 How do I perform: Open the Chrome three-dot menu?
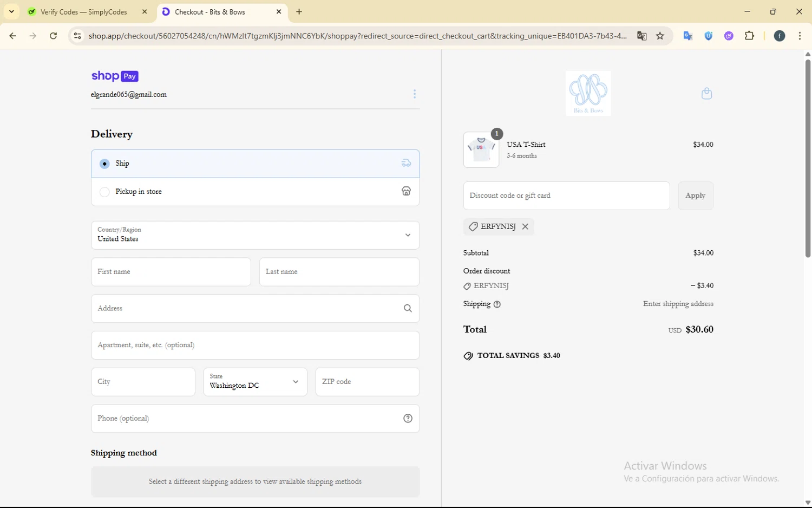coord(800,36)
